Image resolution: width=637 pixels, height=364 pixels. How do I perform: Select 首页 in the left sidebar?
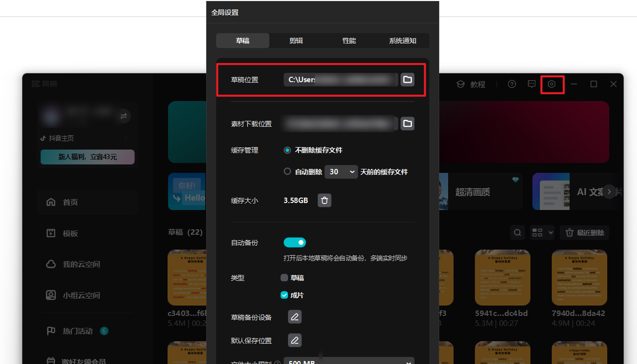[70, 202]
